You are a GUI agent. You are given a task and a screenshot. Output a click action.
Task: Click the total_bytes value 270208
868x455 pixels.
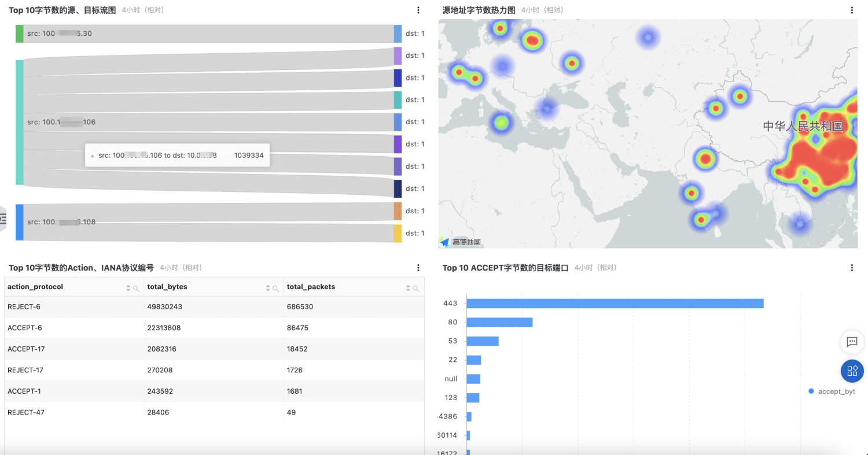(x=160, y=370)
